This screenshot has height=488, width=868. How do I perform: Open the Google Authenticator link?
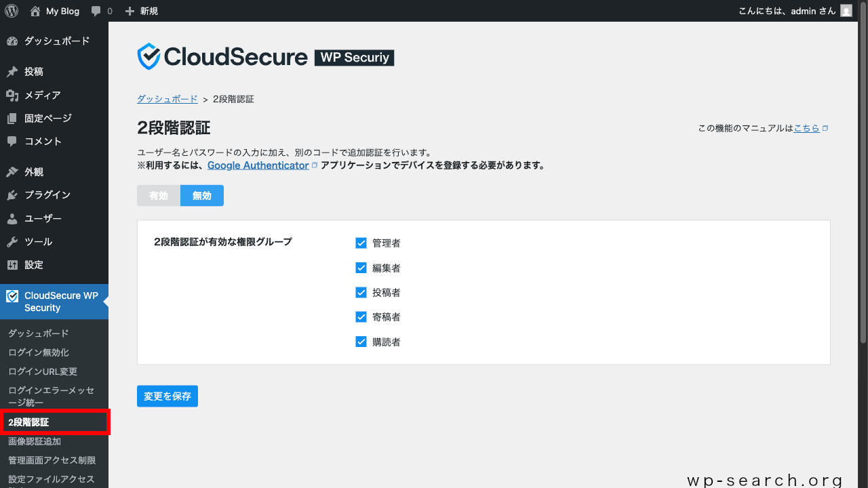pos(258,165)
